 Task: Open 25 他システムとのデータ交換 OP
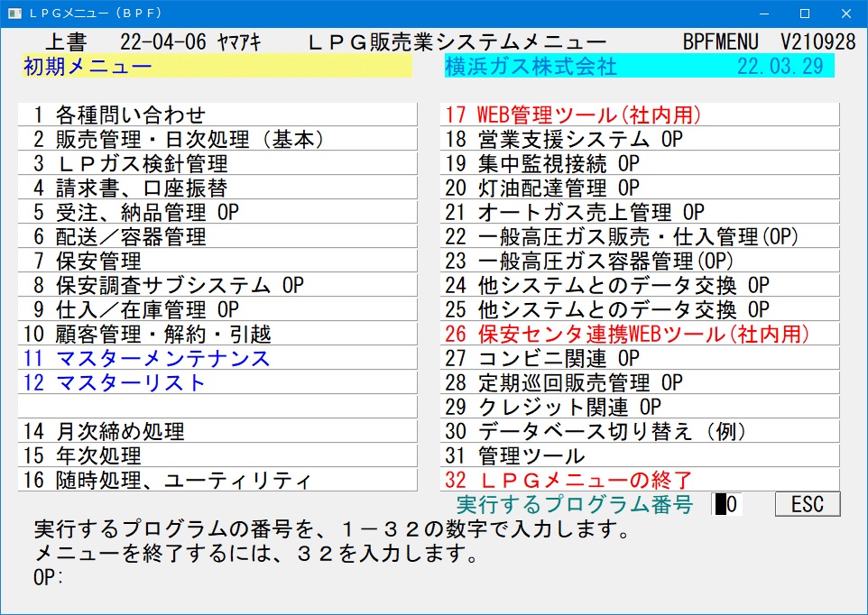click(640, 309)
